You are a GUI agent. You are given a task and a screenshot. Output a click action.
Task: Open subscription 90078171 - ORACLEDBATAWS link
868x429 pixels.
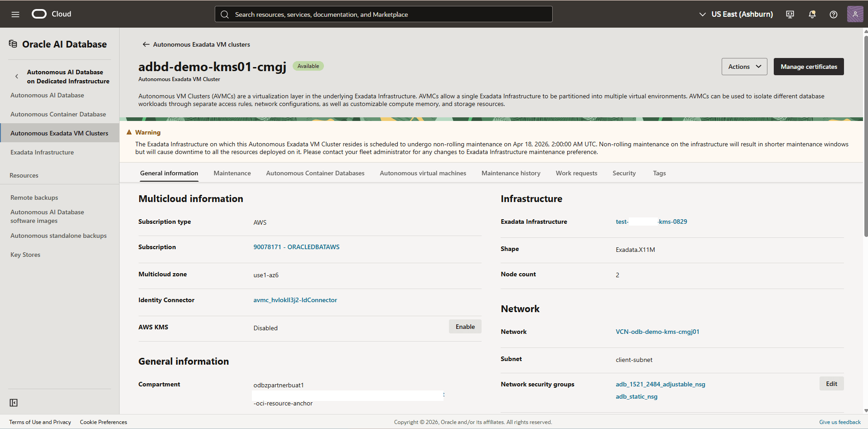(x=296, y=247)
